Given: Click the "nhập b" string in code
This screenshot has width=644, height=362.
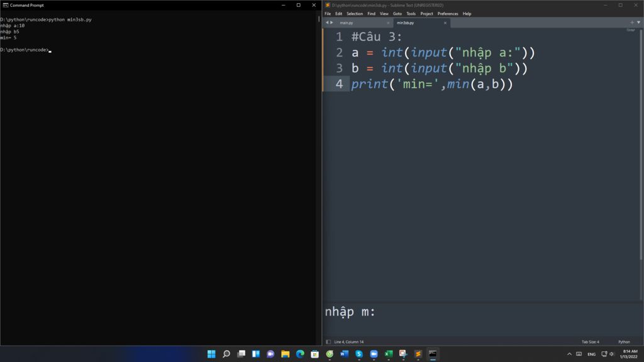Looking at the screenshot, I should 484,69.
